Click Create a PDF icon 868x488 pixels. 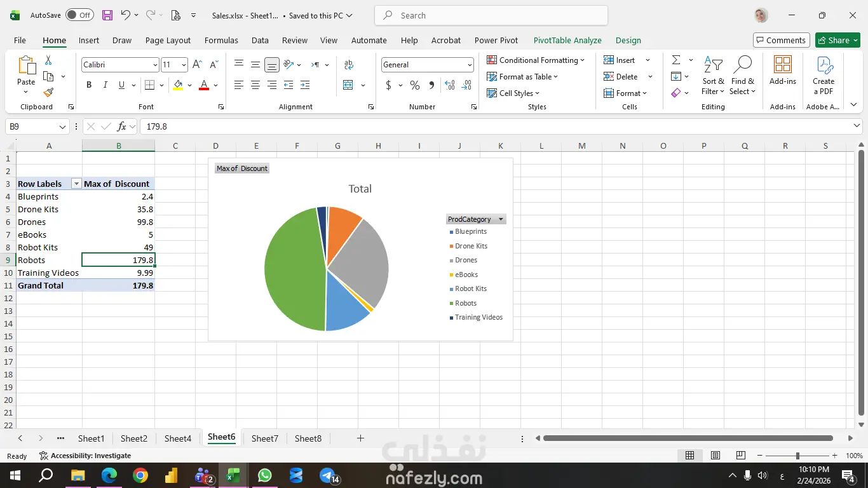tap(824, 76)
